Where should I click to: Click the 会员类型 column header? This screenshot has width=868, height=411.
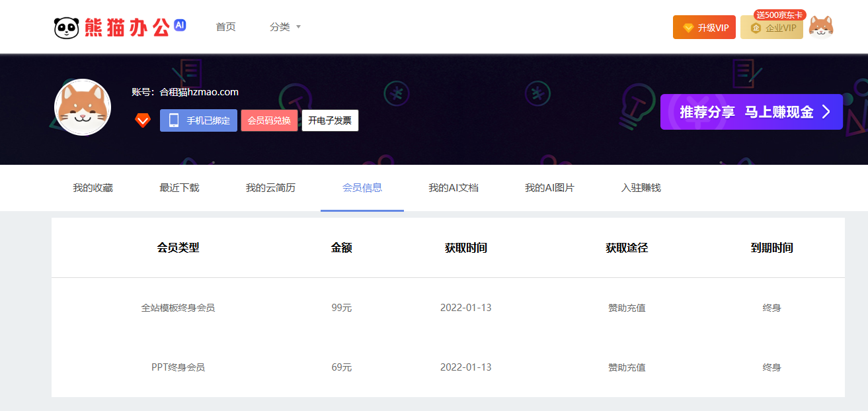pyautogui.click(x=178, y=248)
